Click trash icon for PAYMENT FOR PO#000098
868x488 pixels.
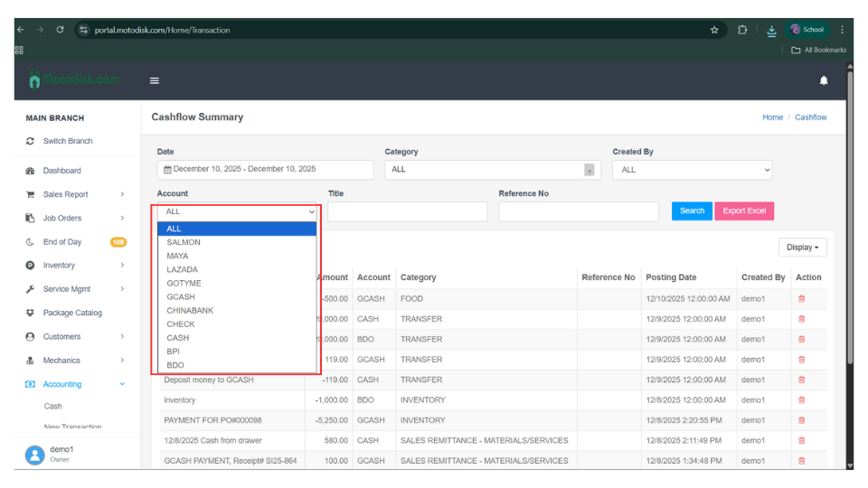(x=801, y=420)
